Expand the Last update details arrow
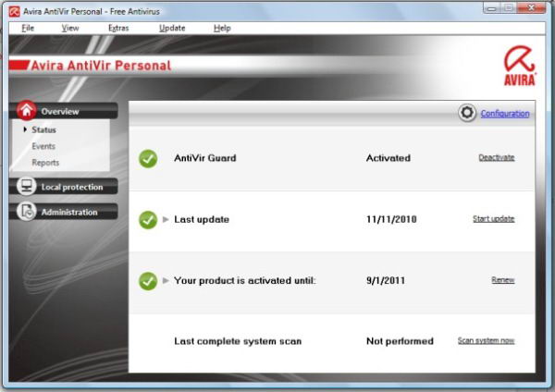The image size is (555, 392). click(166, 220)
